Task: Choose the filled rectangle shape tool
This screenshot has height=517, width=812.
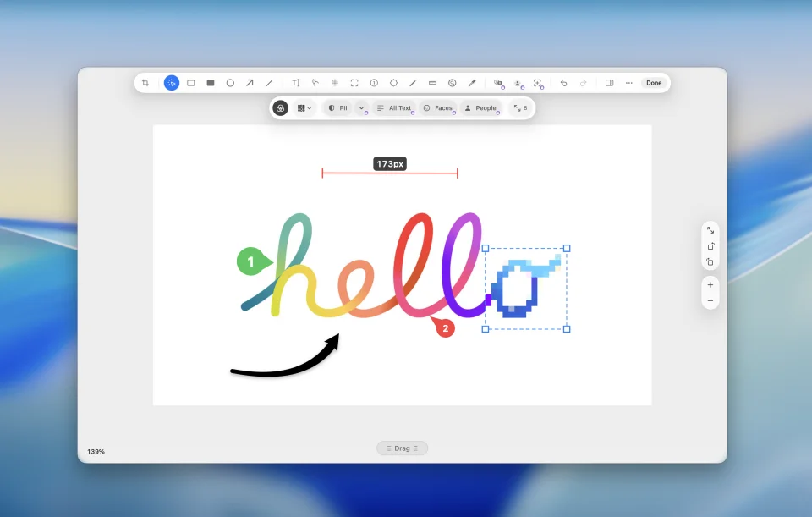Action: [211, 83]
